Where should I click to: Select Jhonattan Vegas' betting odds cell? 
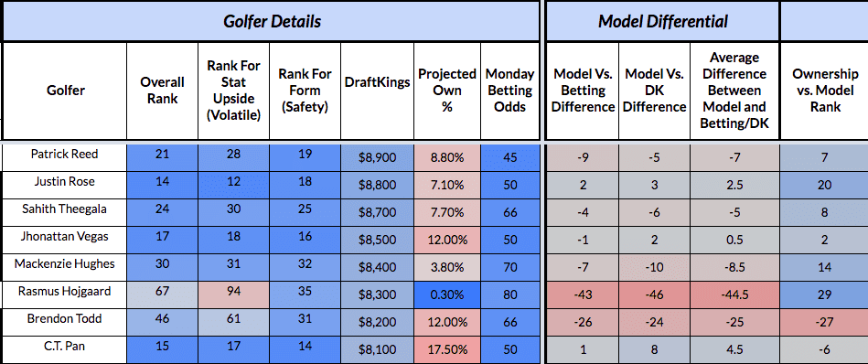[x=509, y=241]
